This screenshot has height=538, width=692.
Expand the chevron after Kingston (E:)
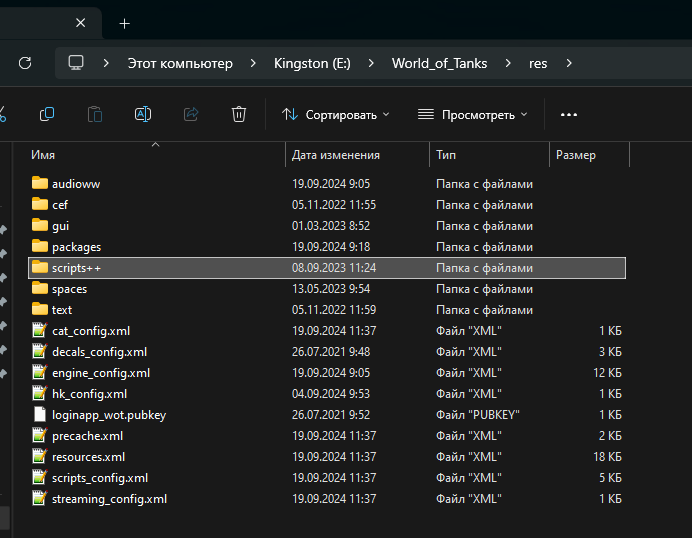tap(371, 63)
